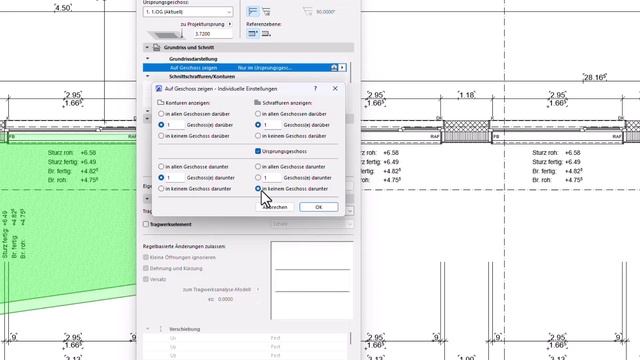Collapse the Grundriss und Schnitt panel
640x360 pixels.
[x=147, y=47]
